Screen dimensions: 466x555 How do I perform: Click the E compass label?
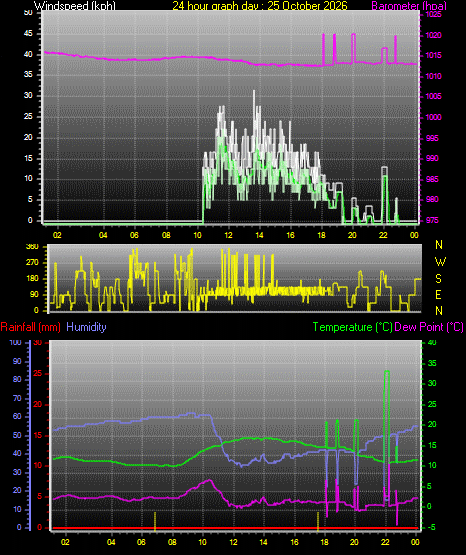point(438,294)
